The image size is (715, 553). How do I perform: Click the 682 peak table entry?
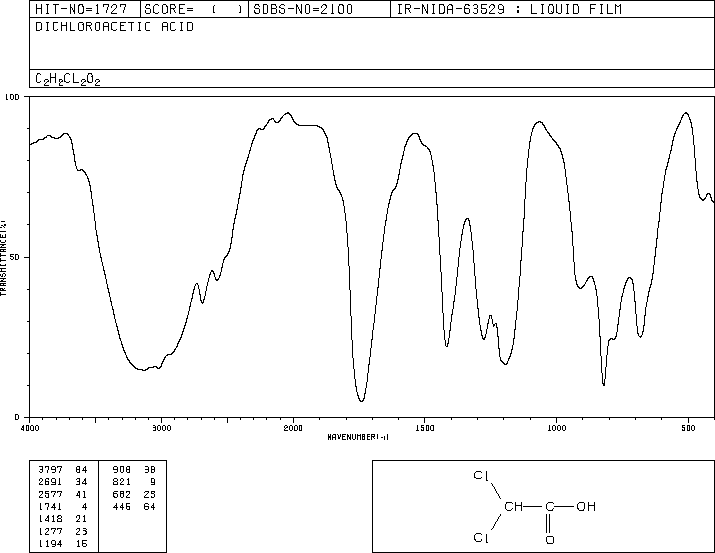pos(134,494)
